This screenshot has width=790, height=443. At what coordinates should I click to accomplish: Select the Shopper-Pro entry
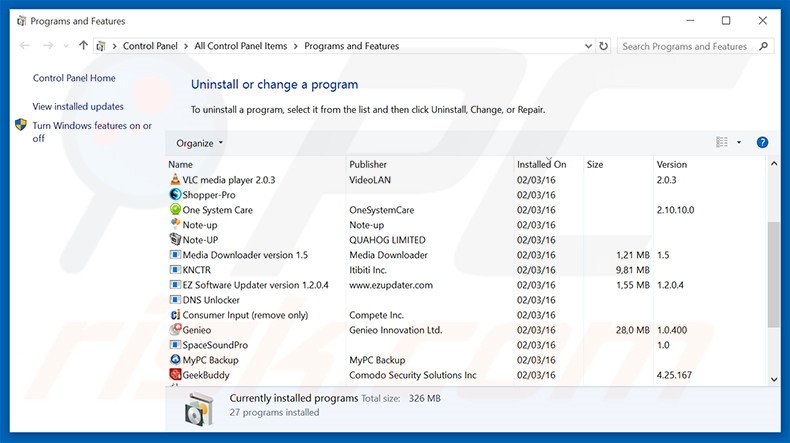[209, 195]
